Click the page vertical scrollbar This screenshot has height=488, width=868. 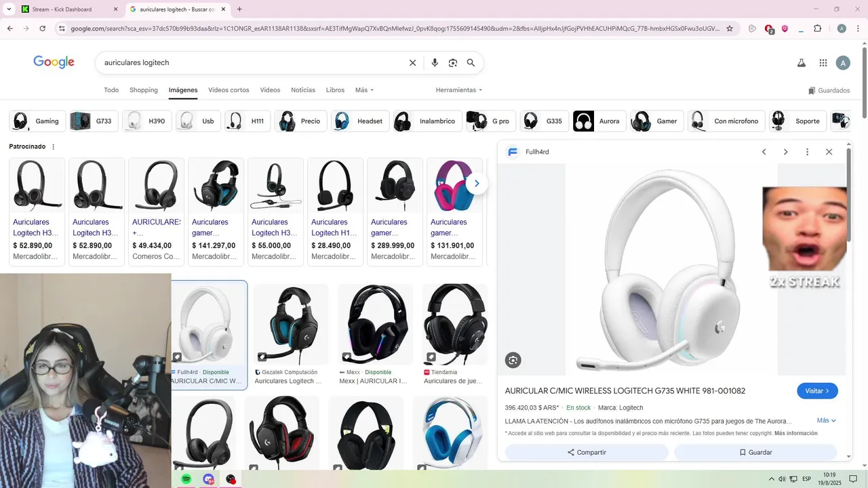pyautogui.click(x=864, y=81)
